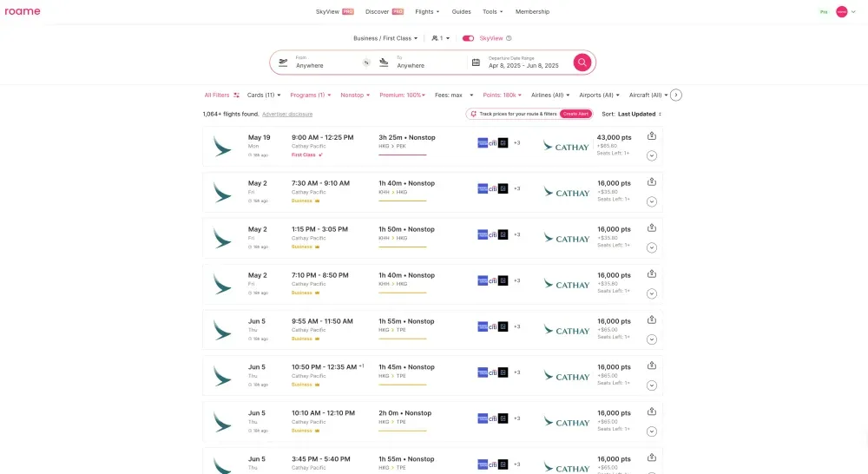Click the calendar icon for departure dates
Image resolution: width=868 pixels, height=474 pixels.
click(476, 63)
